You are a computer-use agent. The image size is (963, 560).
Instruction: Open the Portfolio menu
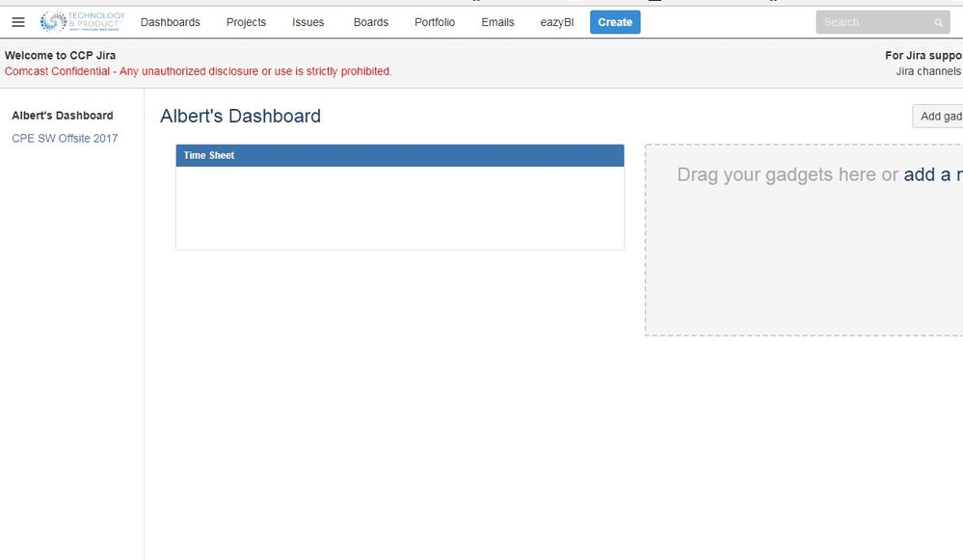[x=434, y=22]
